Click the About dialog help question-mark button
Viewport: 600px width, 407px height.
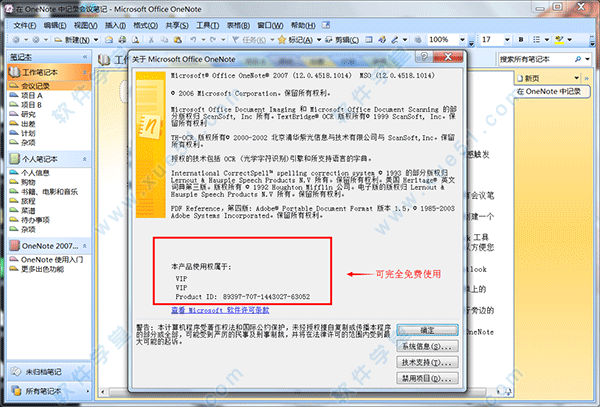click(x=424, y=57)
